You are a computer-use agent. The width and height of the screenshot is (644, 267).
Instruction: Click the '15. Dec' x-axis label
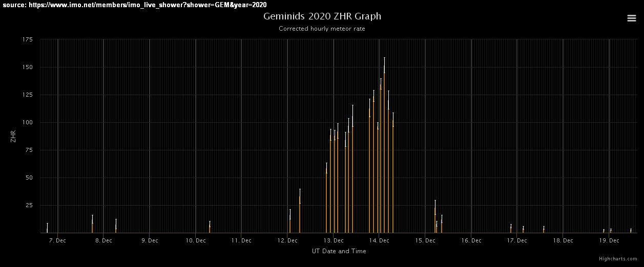(x=425, y=240)
